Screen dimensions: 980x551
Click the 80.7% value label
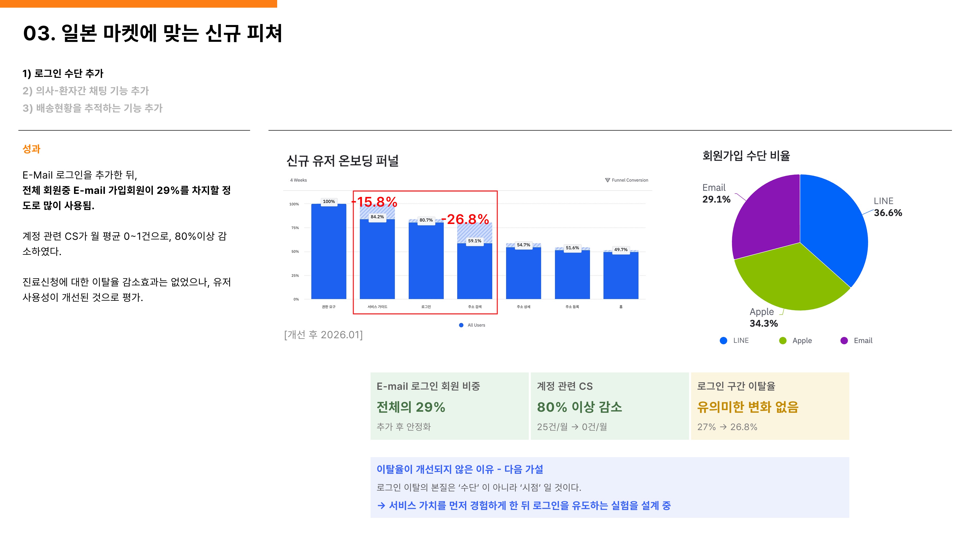426,220
